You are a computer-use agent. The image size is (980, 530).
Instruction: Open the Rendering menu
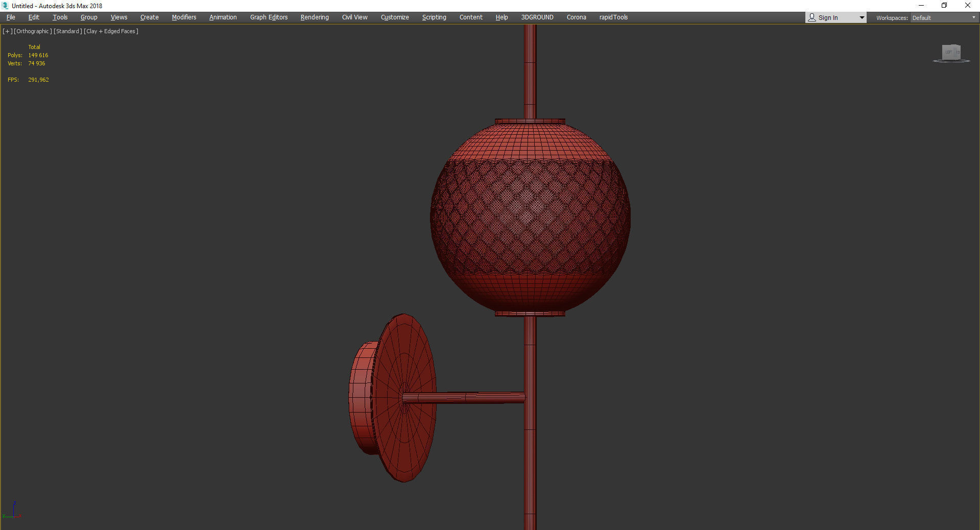[x=315, y=17]
